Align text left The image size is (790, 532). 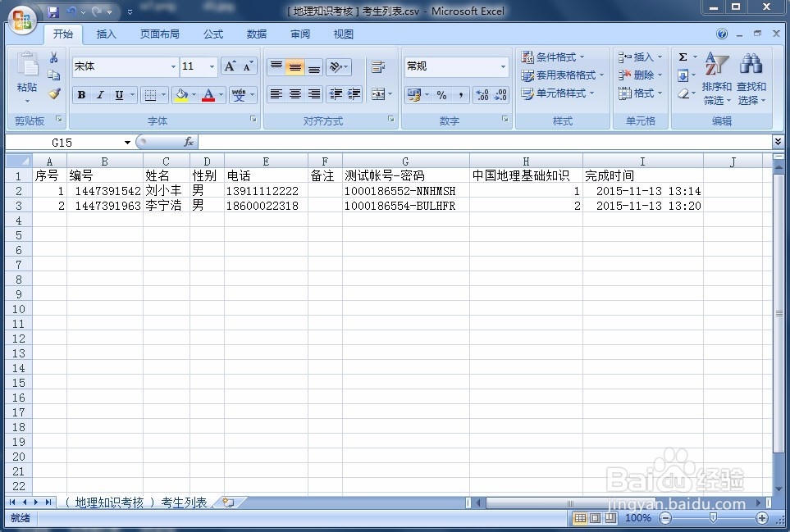(276, 94)
